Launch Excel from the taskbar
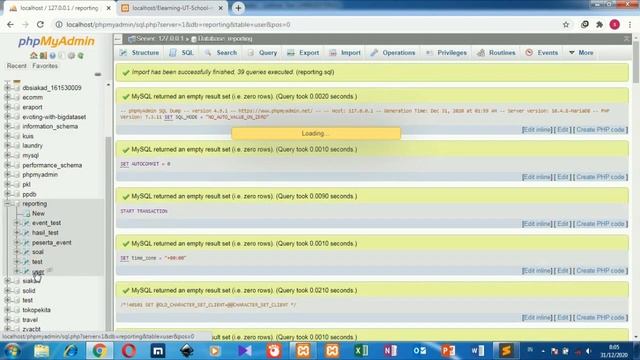The height and width of the screenshot is (360, 640). coord(361,351)
